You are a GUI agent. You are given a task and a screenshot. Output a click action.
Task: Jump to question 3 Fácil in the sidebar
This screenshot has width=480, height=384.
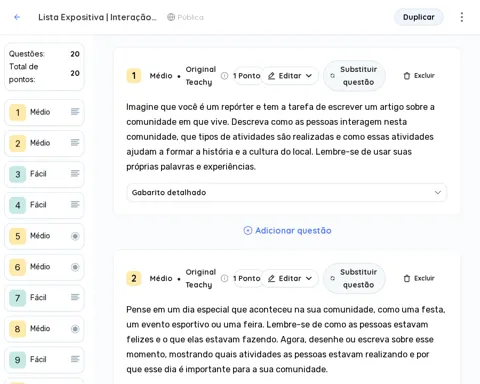[44, 174]
